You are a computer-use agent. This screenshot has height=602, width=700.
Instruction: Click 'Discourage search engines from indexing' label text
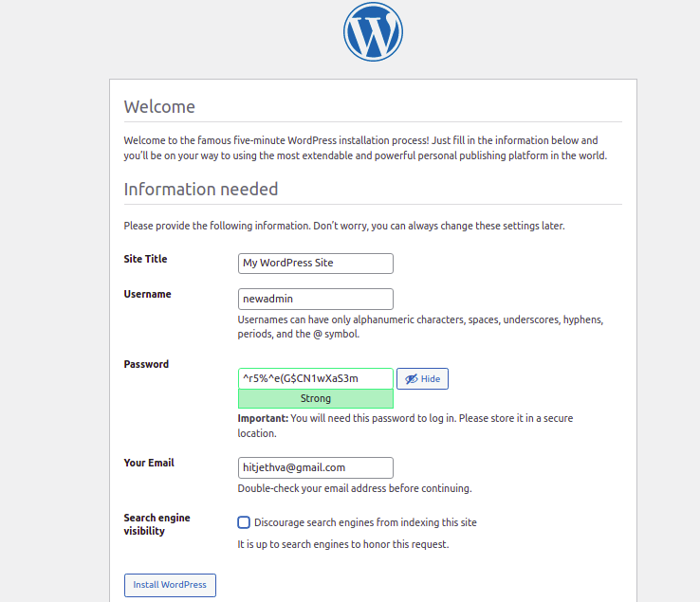[365, 522]
